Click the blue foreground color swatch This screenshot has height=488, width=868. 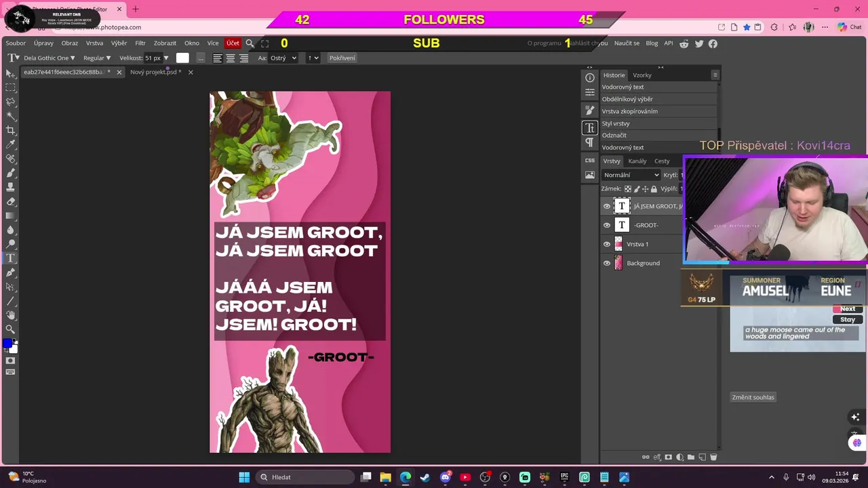(x=7, y=344)
